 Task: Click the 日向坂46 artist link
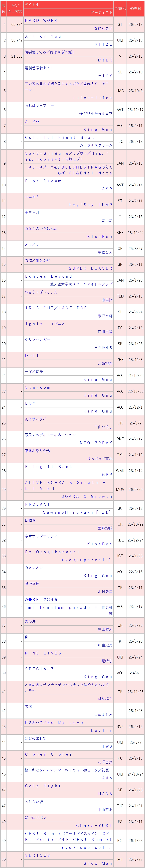pyautogui.click(x=103, y=348)
